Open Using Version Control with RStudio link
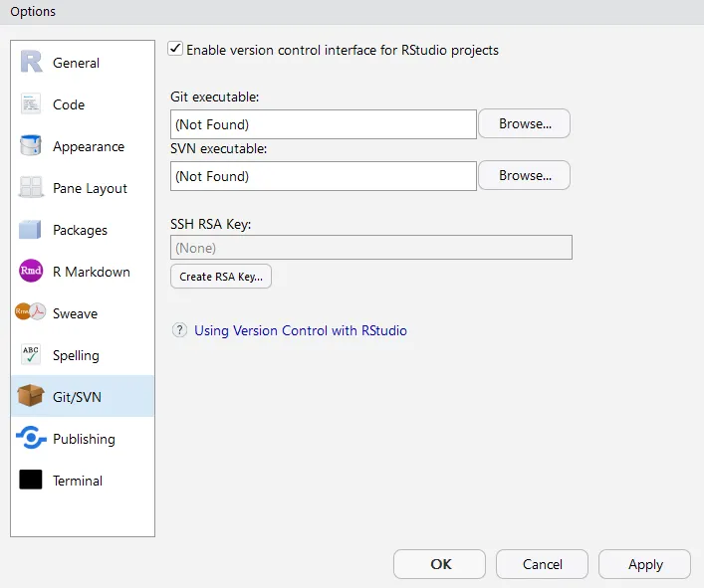Viewport: 704px width, 588px height. 300,330
